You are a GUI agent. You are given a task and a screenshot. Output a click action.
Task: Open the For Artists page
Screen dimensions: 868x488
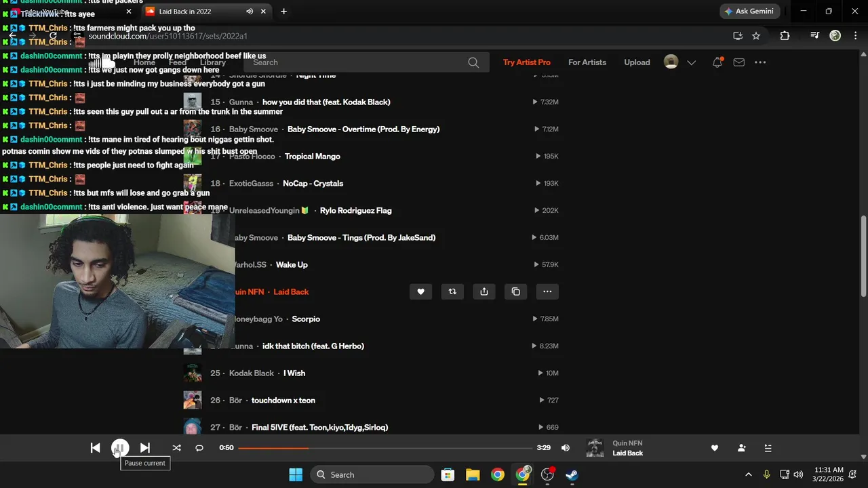tap(587, 62)
